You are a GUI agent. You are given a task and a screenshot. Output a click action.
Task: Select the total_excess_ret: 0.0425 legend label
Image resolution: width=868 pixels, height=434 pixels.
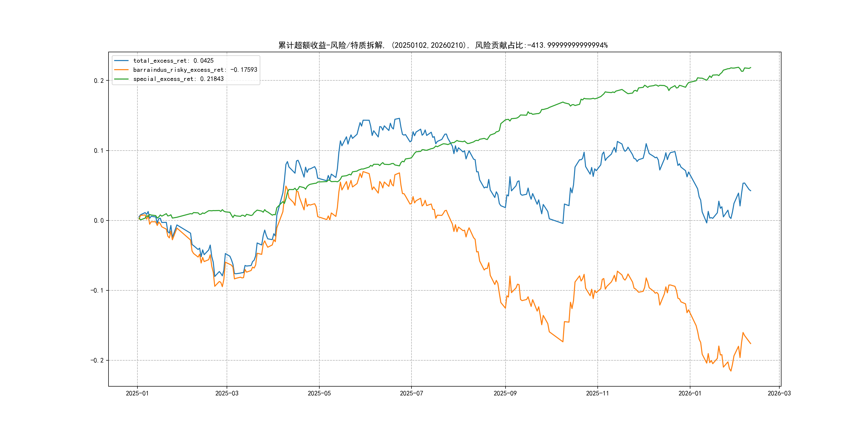[173, 61]
